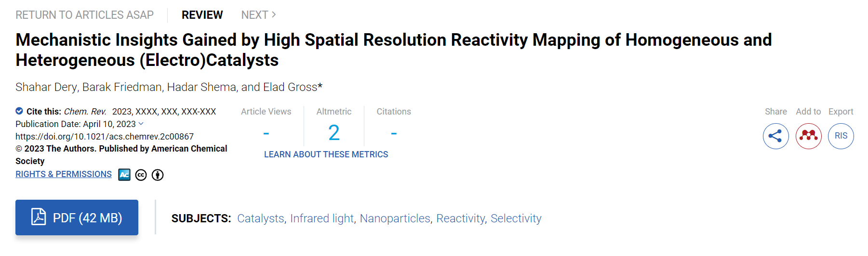The width and height of the screenshot is (868, 256).
Task: Expand the Publication Date dropdown arrow
Action: 141,124
